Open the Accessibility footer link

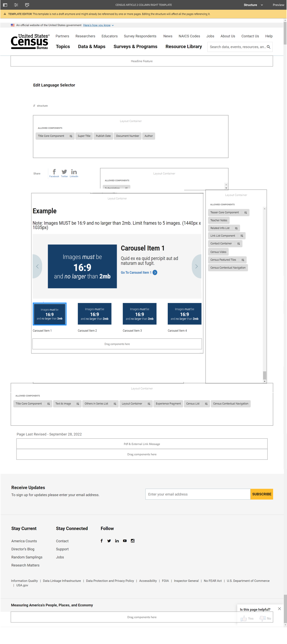pos(148,581)
